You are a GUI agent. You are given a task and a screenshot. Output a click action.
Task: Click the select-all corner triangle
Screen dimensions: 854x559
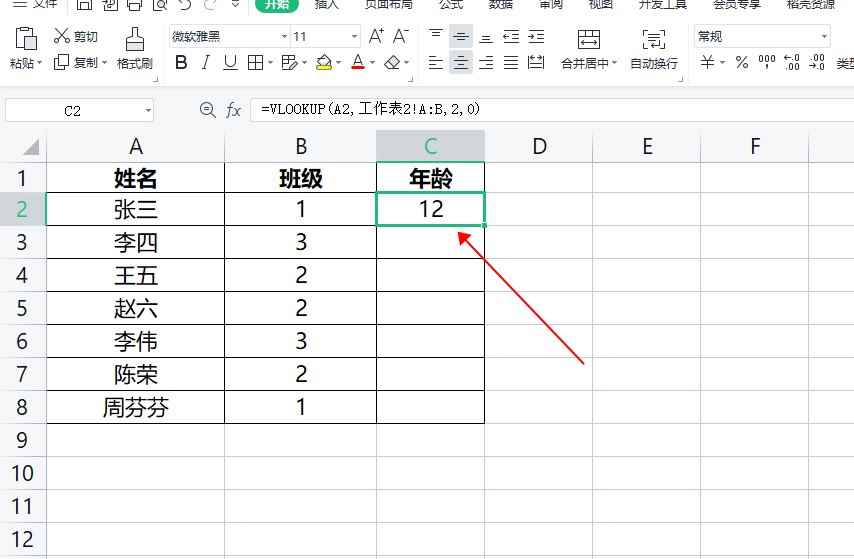[32, 147]
